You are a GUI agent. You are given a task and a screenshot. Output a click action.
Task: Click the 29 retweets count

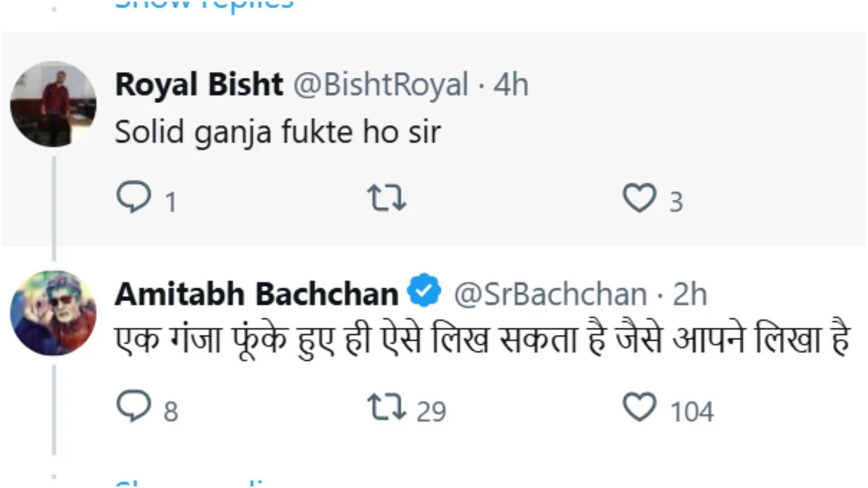point(430,411)
